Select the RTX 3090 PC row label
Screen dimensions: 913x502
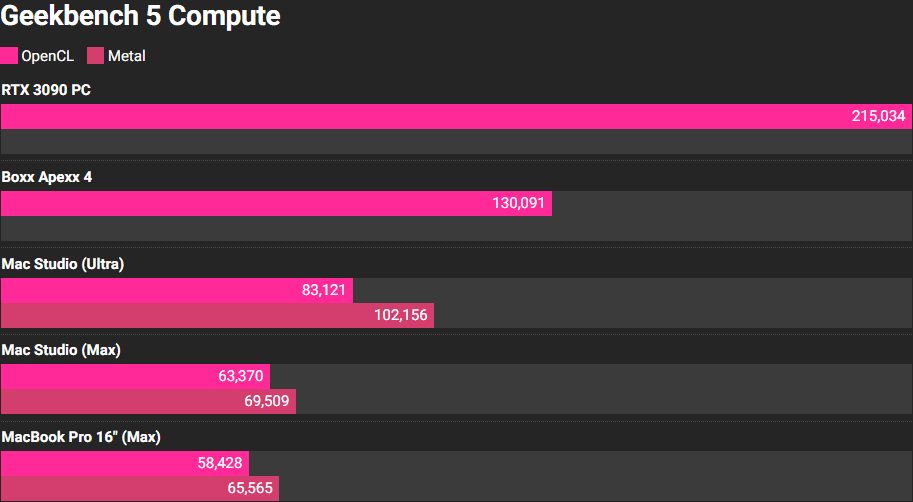tap(47, 90)
